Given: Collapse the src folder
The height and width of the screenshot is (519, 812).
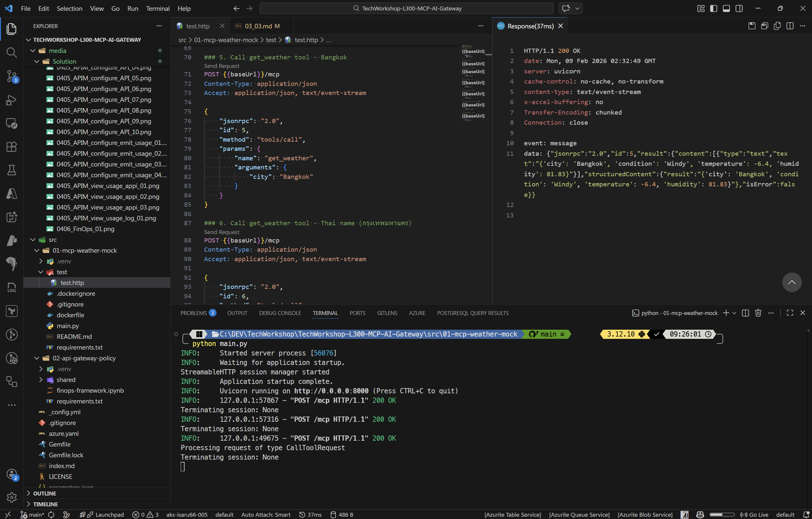Looking at the screenshot, I should pyautogui.click(x=33, y=240).
